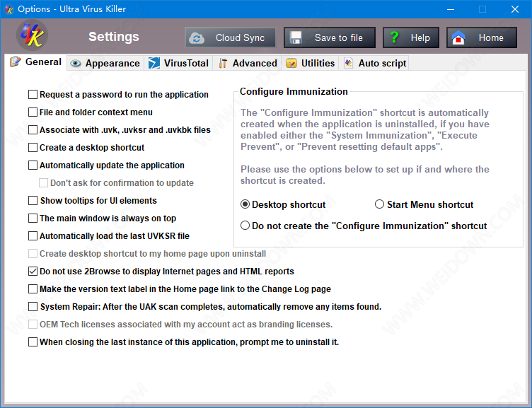The width and height of the screenshot is (532, 408).
Task: Click the Utilities tab yellow icon
Action: 291,64
